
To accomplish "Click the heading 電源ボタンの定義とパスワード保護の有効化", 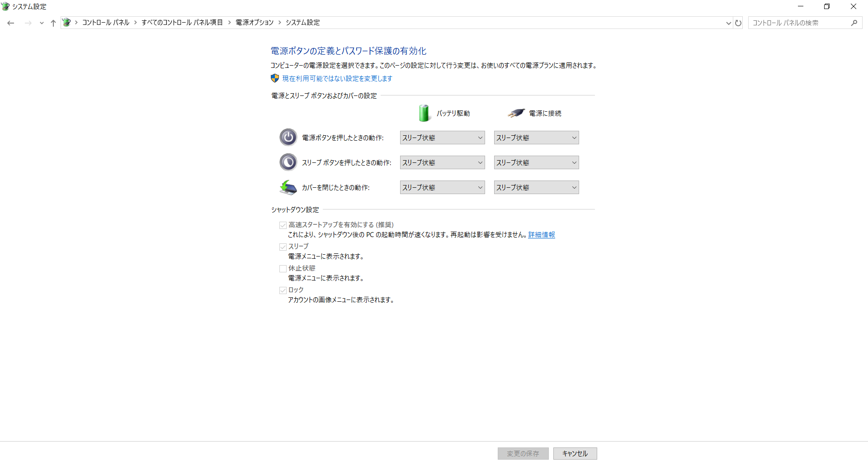I will (x=349, y=51).
